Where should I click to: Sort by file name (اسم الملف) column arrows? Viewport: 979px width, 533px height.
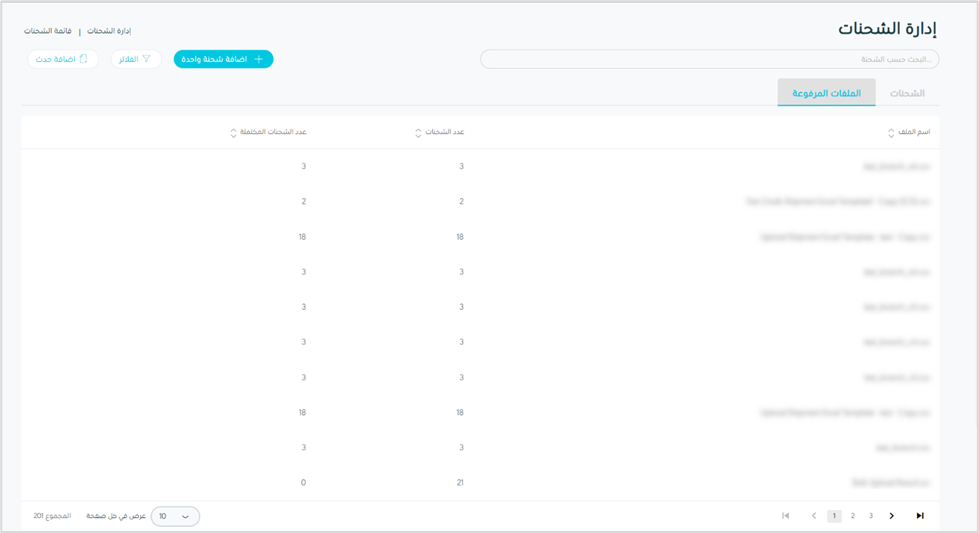tap(891, 133)
